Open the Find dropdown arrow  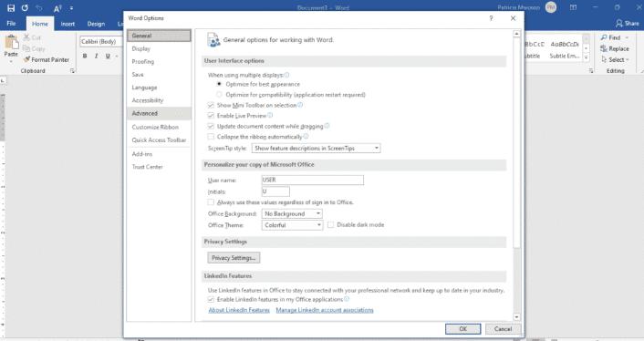(627, 37)
